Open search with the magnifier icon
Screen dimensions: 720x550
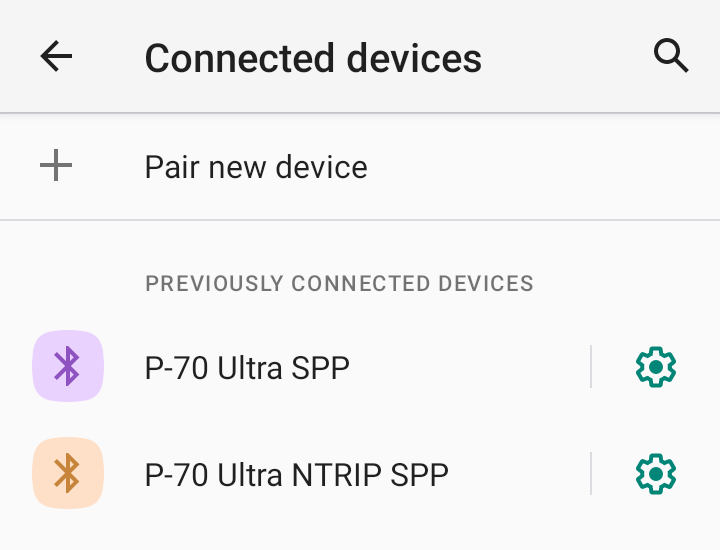click(671, 56)
